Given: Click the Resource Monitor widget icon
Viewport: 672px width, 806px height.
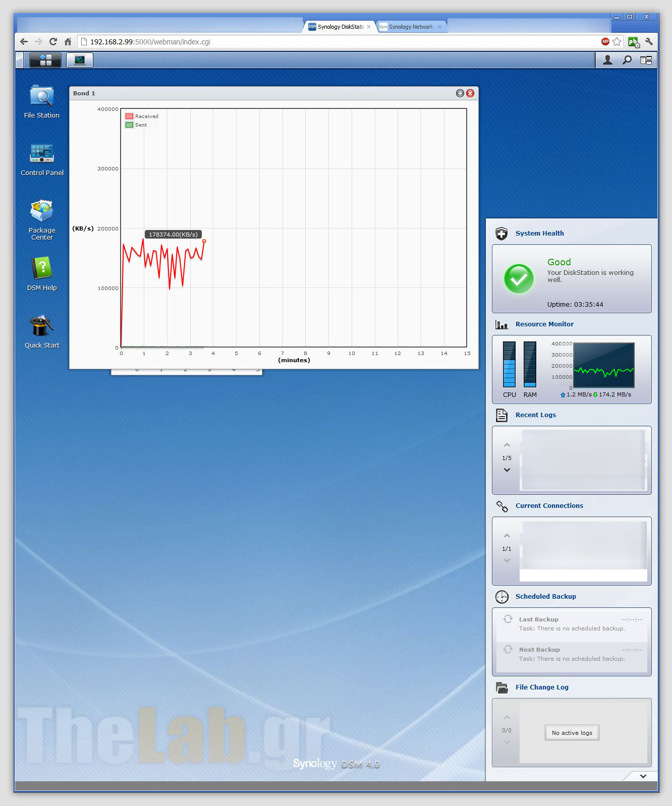Looking at the screenshot, I should click(501, 324).
